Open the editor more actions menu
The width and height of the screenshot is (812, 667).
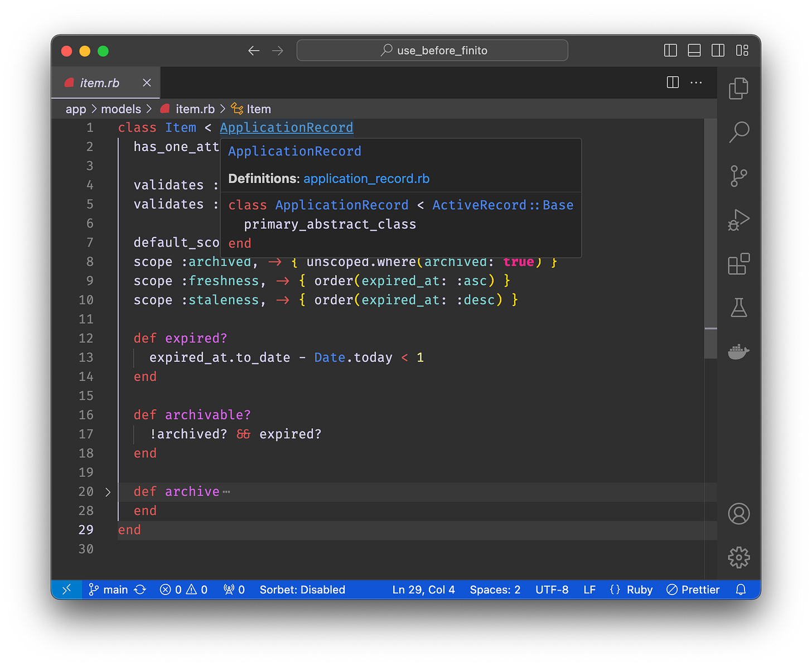(x=696, y=82)
